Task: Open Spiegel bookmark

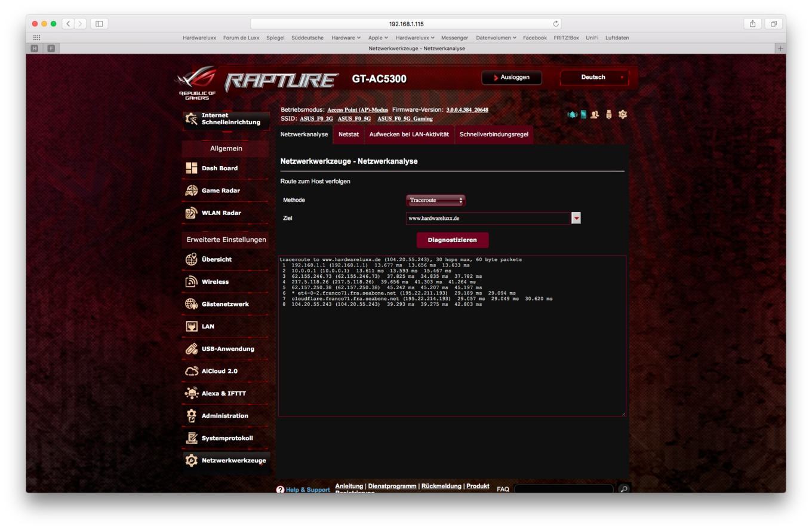Action: 275,38
